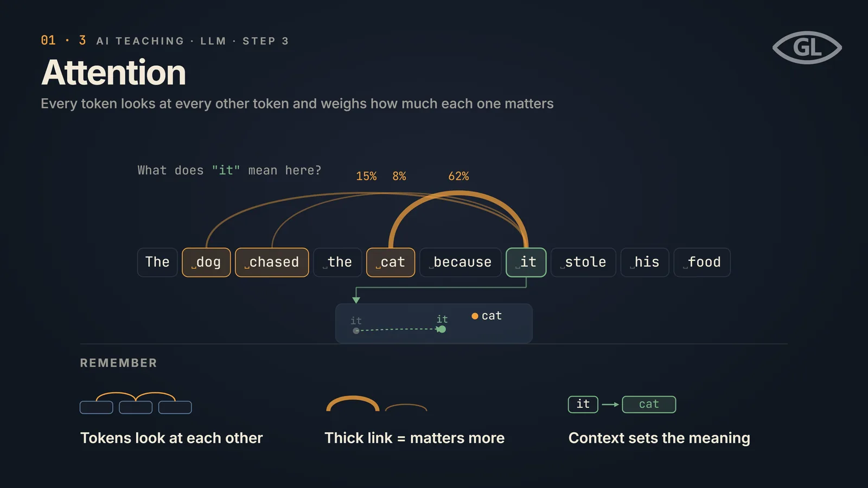The height and width of the screenshot is (488, 868).
Task: Click the 8% attention weight label
Action: [399, 176]
